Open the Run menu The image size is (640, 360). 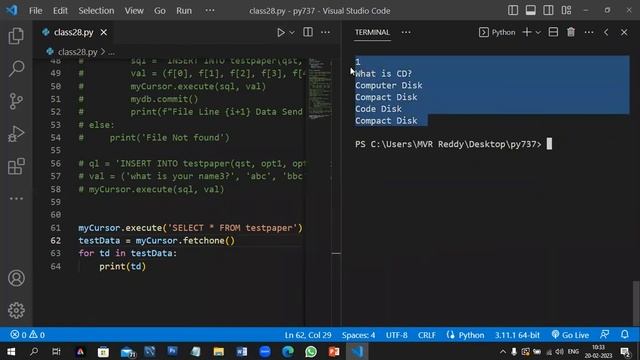pyautogui.click(x=184, y=11)
